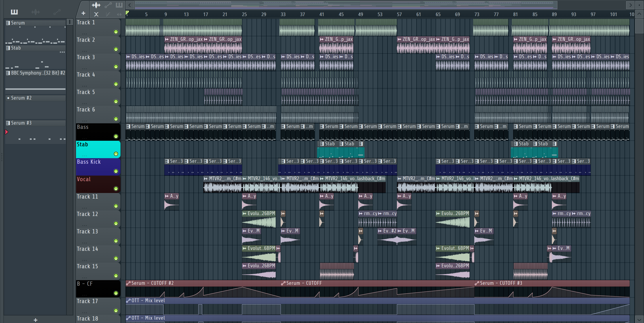Mute Track 2 with its green LED
Screen dimensions: 644x323
tap(116, 49)
